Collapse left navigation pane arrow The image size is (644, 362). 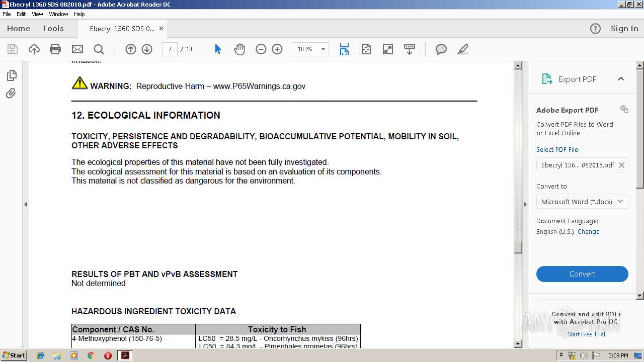tap(26, 204)
